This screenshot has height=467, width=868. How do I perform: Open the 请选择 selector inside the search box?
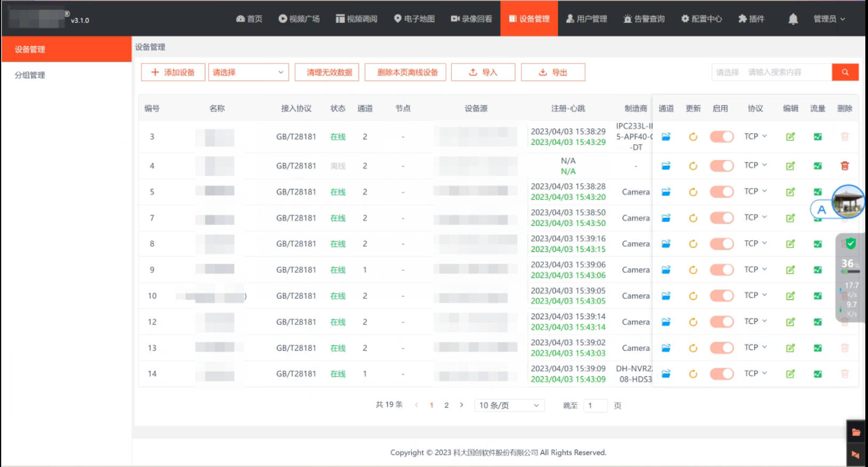tap(728, 72)
